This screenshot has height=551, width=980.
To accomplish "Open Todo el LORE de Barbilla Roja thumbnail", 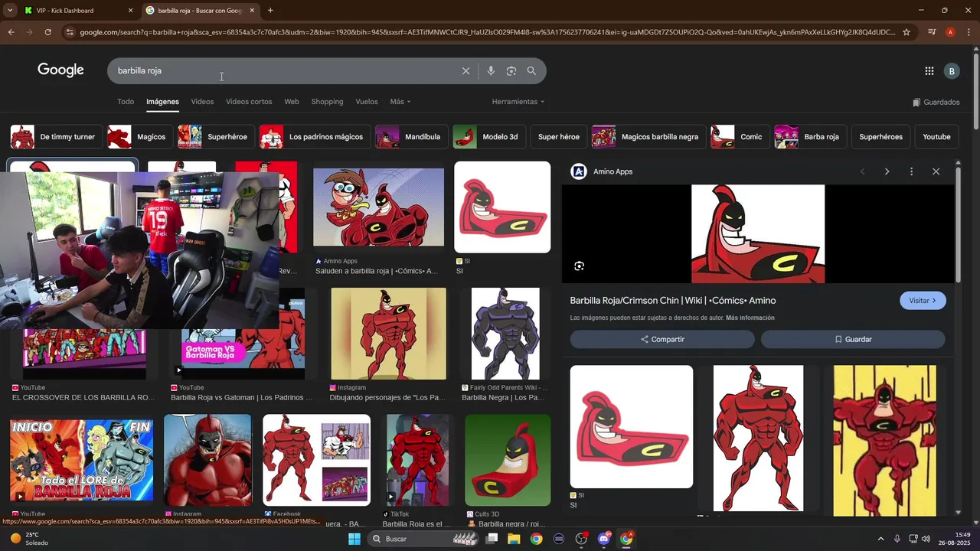I will point(81,460).
